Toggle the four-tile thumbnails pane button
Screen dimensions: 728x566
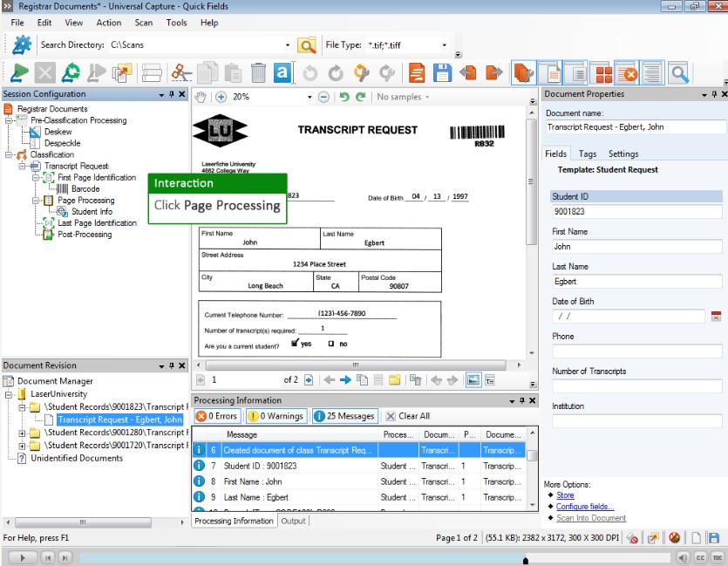(x=603, y=73)
